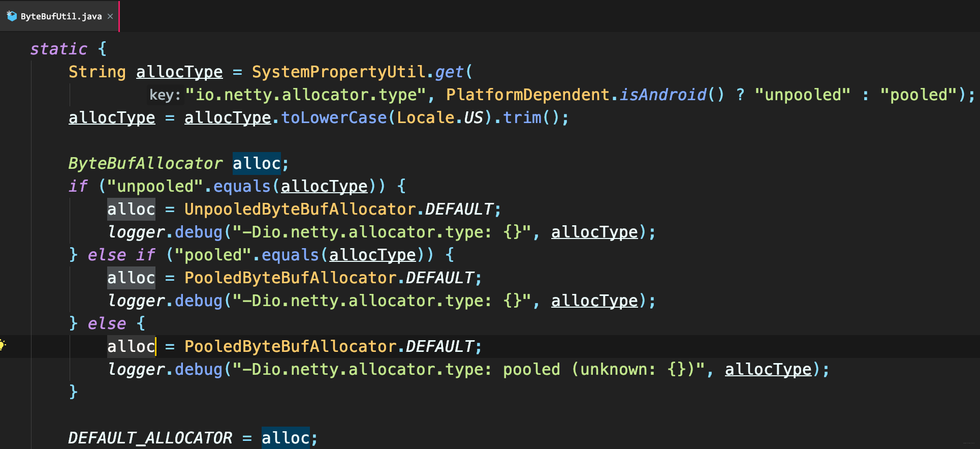This screenshot has width=980, height=449.
Task: Click the PlatformDependent class reference
Action: [527, 95]
